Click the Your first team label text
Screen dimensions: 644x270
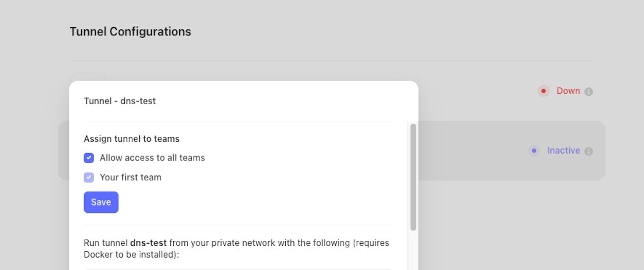tap(130, 177)
